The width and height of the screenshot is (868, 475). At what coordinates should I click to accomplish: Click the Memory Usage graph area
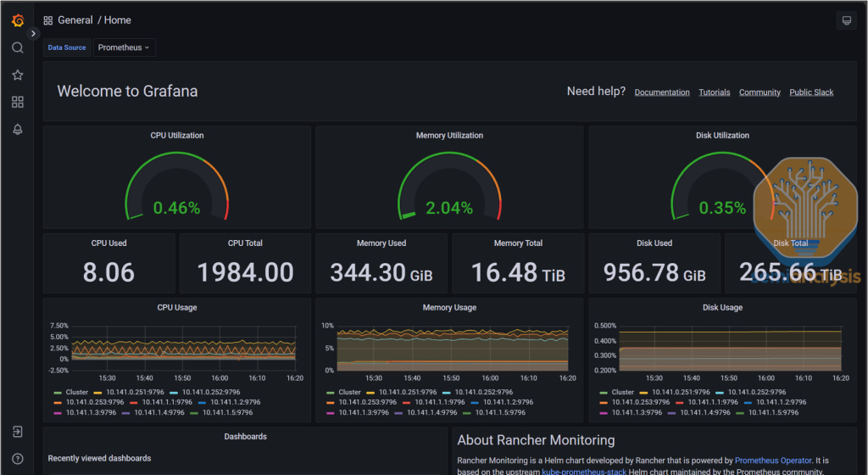click(453, 348)
